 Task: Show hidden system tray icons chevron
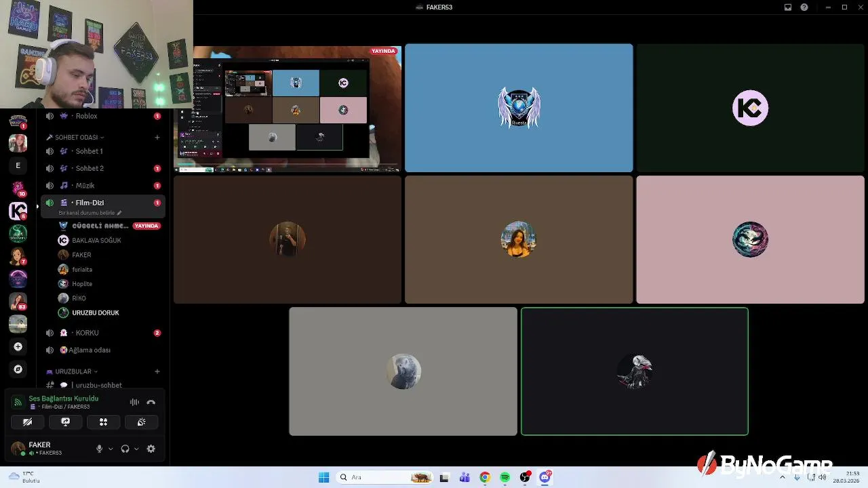pos(782,478)
